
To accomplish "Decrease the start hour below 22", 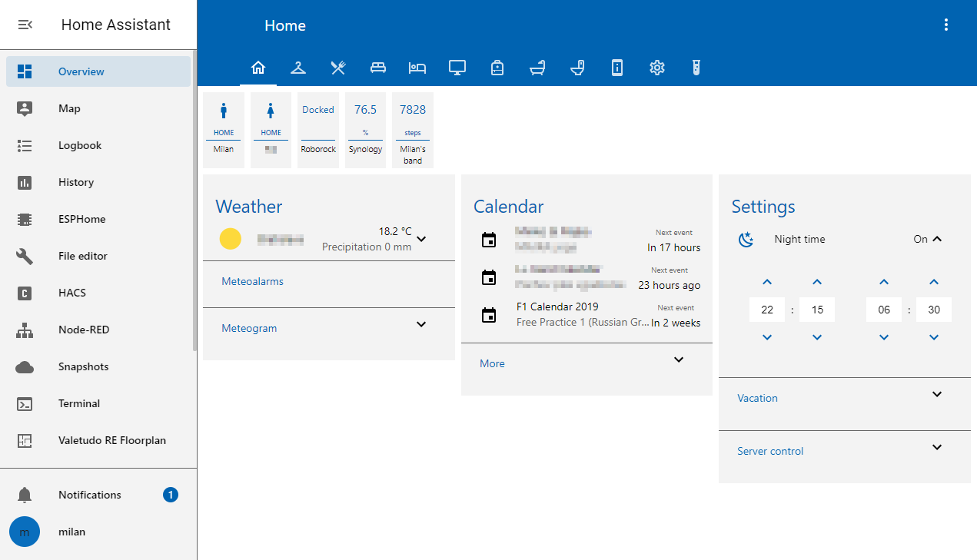I will [767, 337].
